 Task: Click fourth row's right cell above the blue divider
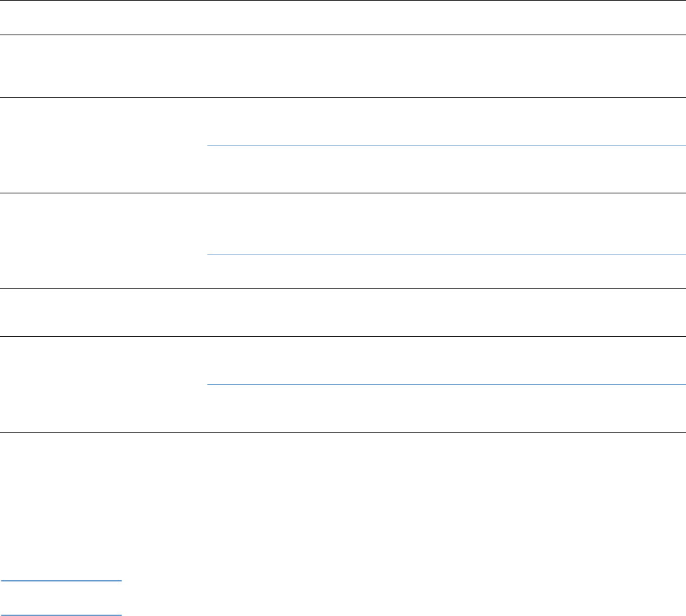tap(445, 224)
